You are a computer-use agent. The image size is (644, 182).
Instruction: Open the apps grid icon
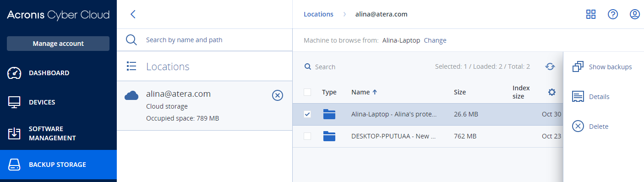(x=591, y=14)
